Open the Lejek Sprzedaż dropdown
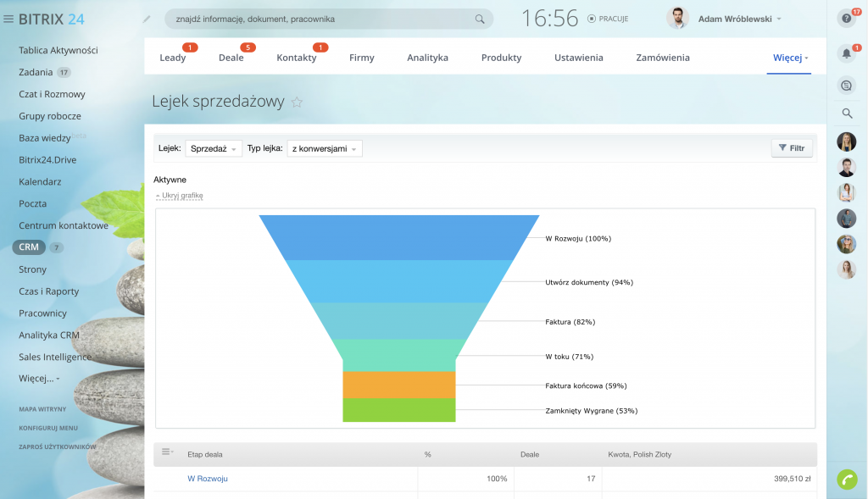Image resolution: width=868 pixels, height=499 pixels. tap(213, 148)
